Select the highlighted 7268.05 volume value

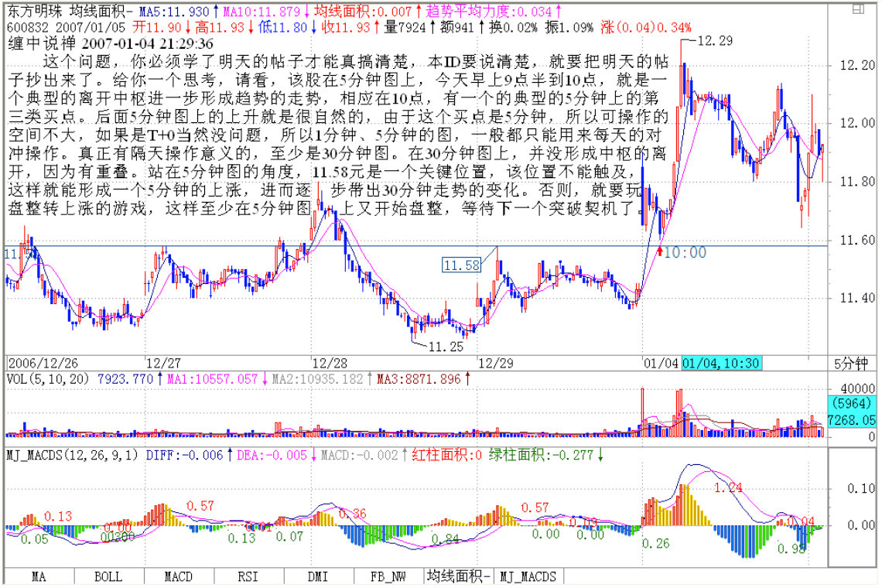click(852, 420)
